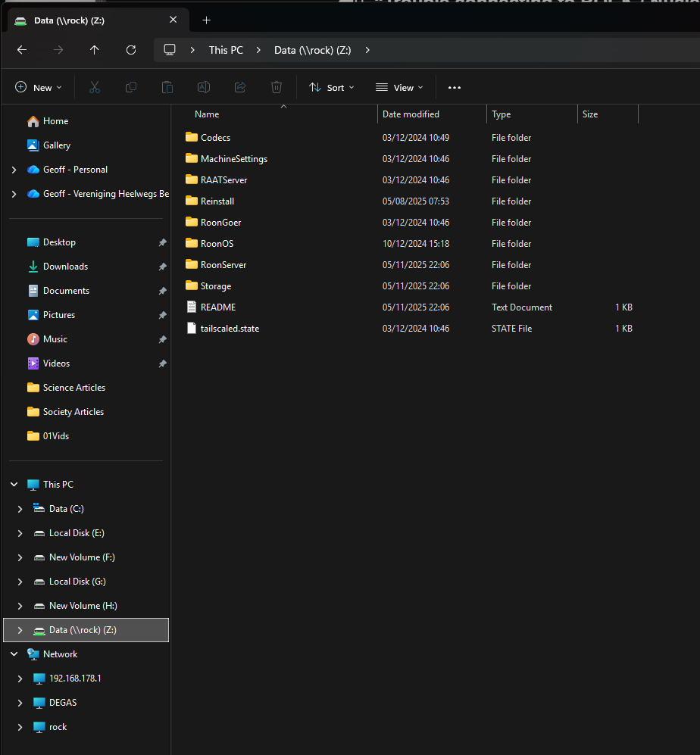Expand the rock network computer node
700x755 pixels.
(x=20, y=727)
